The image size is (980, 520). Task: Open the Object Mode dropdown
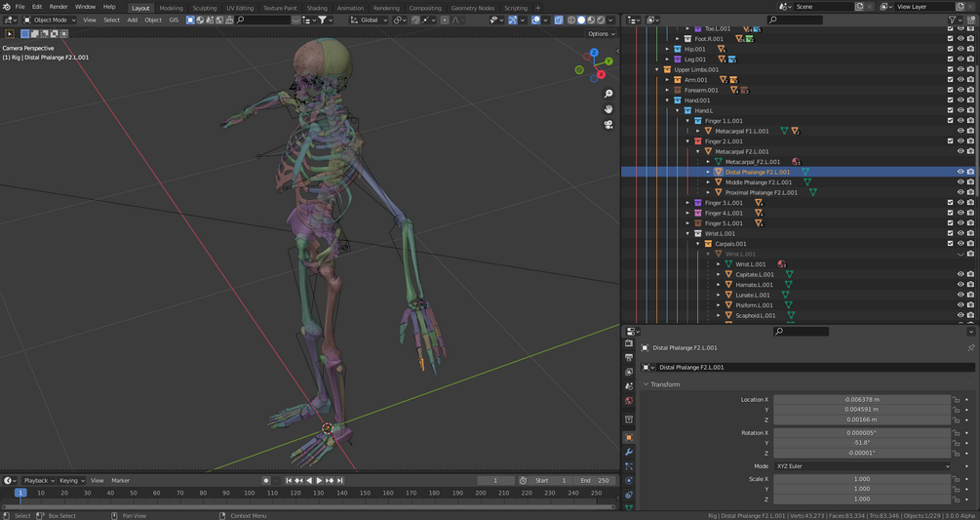(50, 20)
